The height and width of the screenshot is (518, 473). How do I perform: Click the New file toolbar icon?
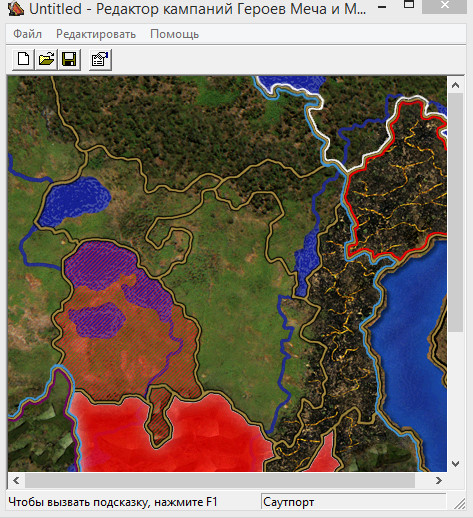tap(23, 60)
